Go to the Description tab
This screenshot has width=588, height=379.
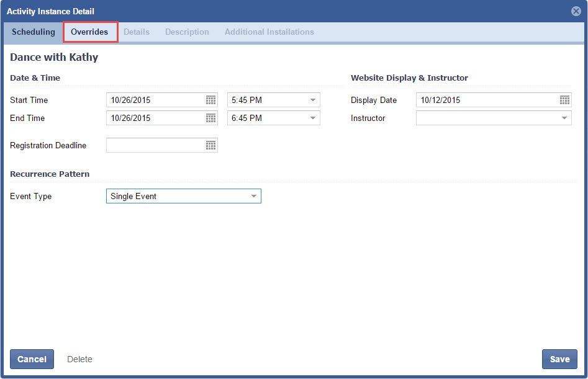click(187, 32)
